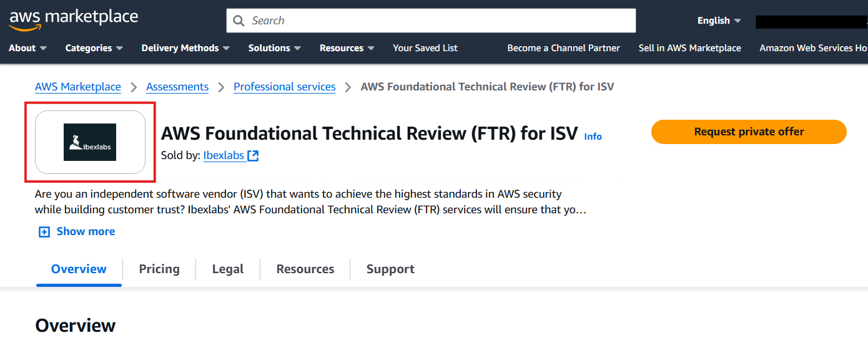Click the Request private offer button
The height and width of the screenshot is (343, 868).
749,132
